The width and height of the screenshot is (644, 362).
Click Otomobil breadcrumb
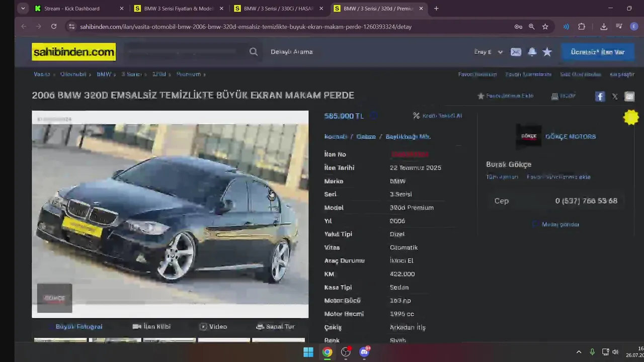73,74
